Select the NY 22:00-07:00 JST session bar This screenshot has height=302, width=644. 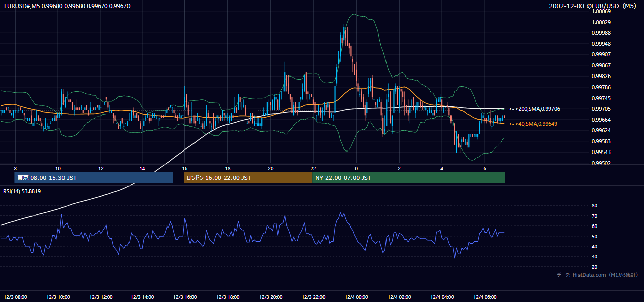click(409, 178)
